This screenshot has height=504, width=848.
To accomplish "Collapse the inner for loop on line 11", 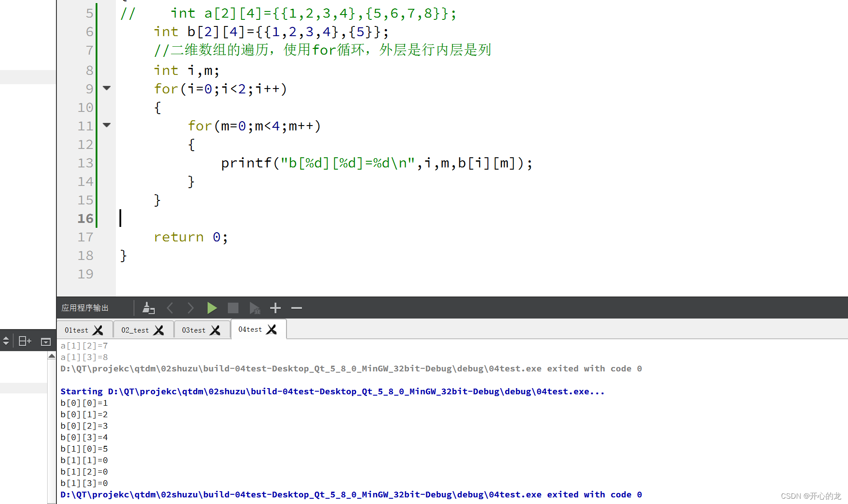I will tap(107, 125).
